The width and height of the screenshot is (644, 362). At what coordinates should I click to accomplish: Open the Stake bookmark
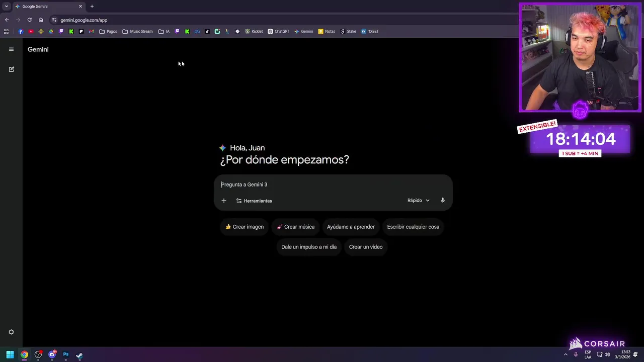pyautogui.click(x=348, y=31)
